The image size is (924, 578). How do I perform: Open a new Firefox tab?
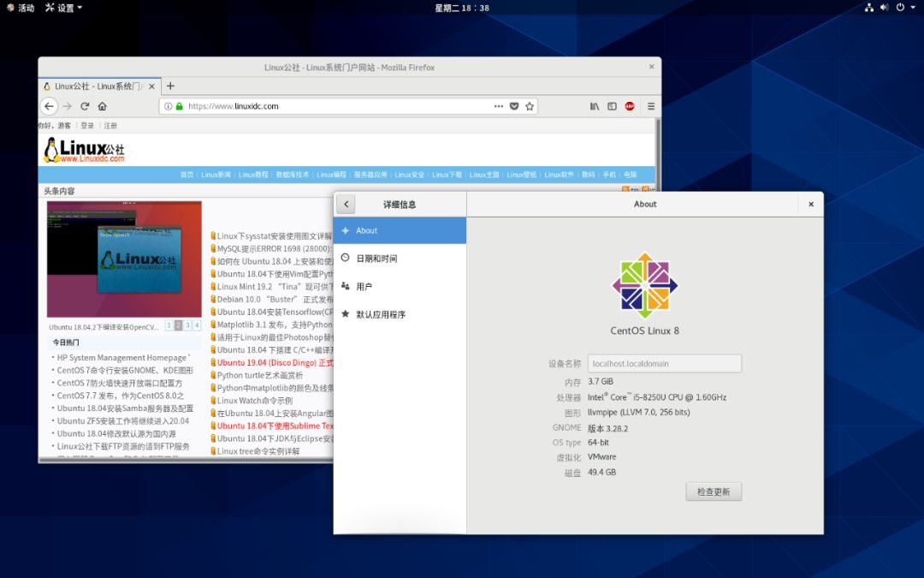(170, 86)
